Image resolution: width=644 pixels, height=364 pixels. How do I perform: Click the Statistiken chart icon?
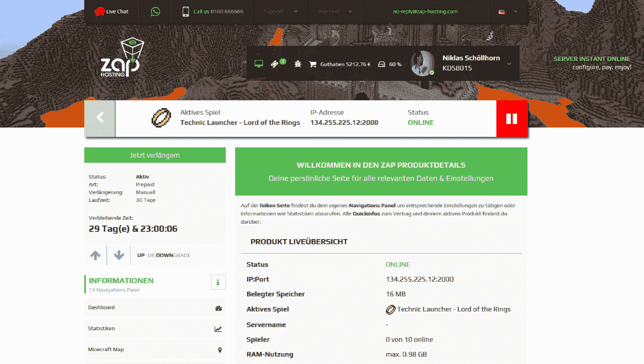(218, 329)
